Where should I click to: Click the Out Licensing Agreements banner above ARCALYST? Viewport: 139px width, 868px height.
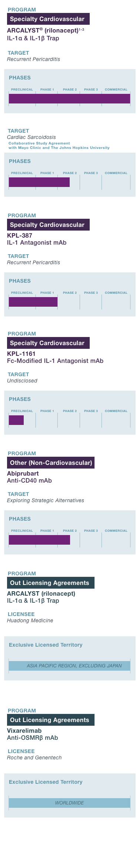pos(51,583)
